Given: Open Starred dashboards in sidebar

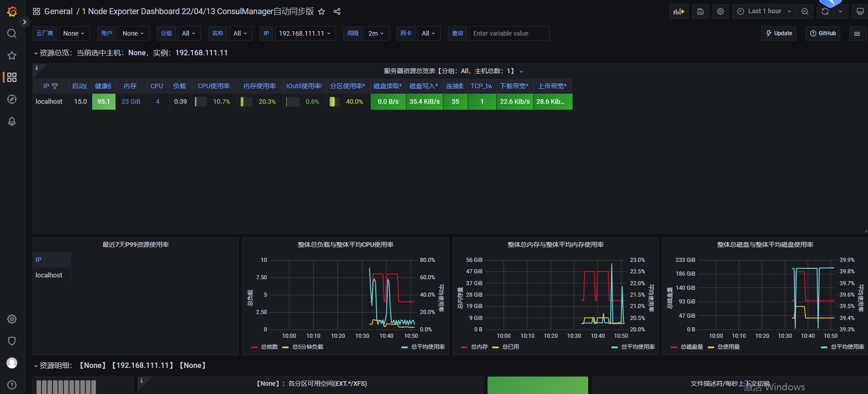Looking at the screenshot, I should (12, 55).
